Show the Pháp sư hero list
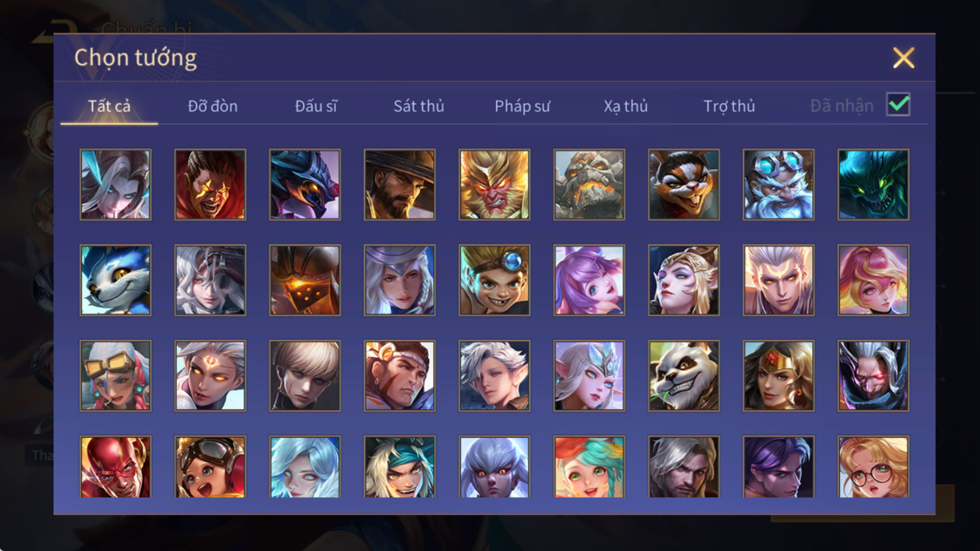The width and height of the screenshot is (980, 551). pos(522,106)
